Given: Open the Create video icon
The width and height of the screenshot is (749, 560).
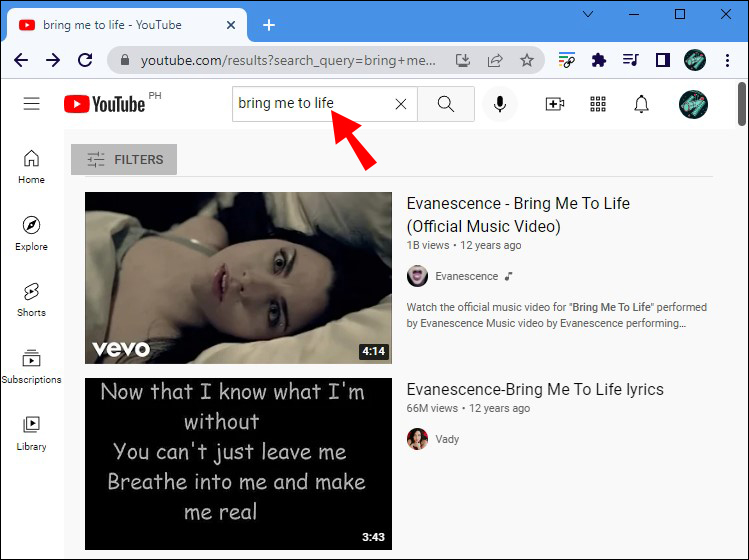Looking at the screenshot, I should (555, 104).
